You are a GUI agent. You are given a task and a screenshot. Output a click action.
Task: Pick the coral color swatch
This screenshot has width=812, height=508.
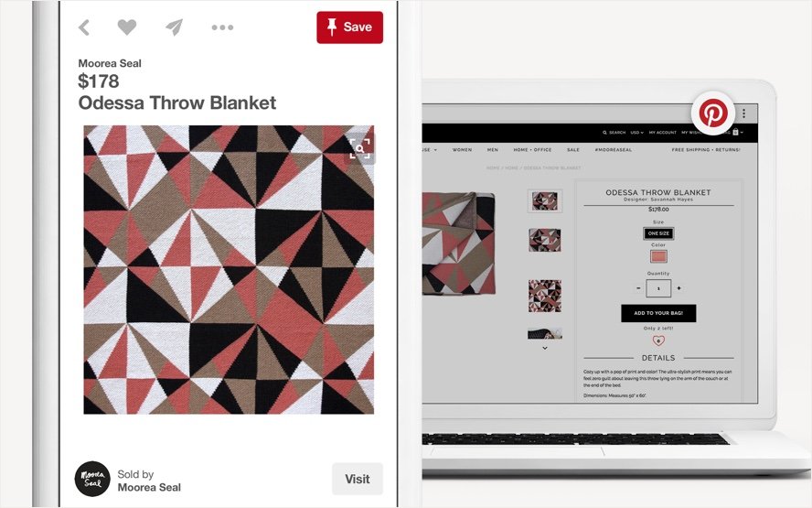coord(658,256)
